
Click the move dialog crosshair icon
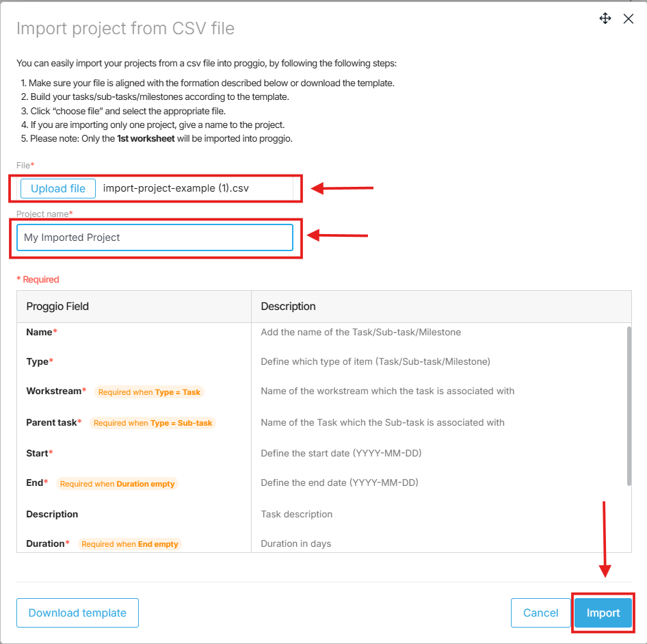(605, 18)
